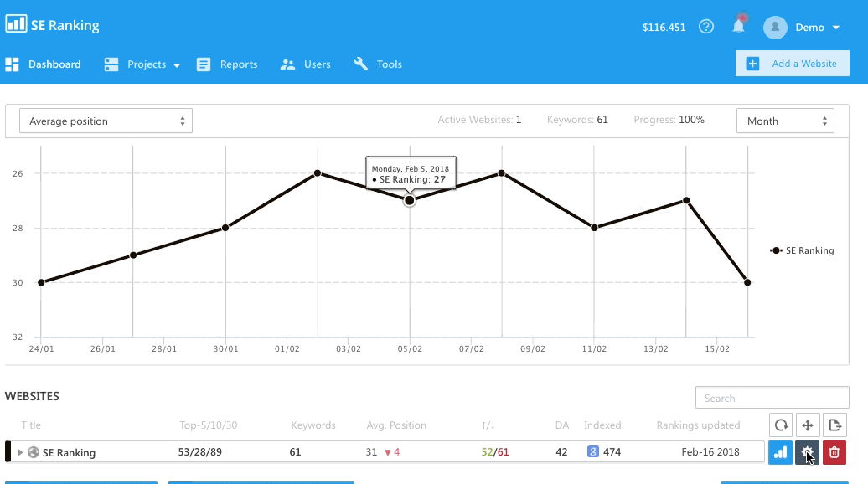This screenshot has height=484, width=868.
Task: Click the plus icon in Add a Website
Action: pyautogui.click(x=752, y=64)
